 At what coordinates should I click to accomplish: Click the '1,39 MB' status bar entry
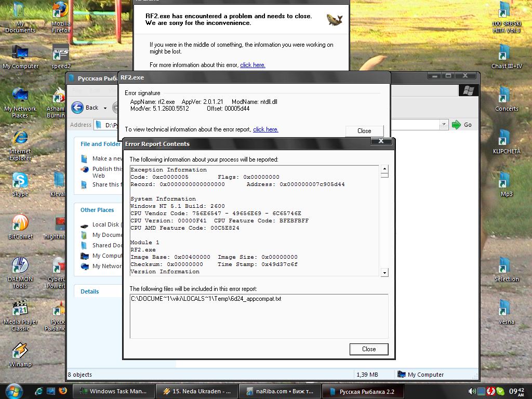[367, 375]
